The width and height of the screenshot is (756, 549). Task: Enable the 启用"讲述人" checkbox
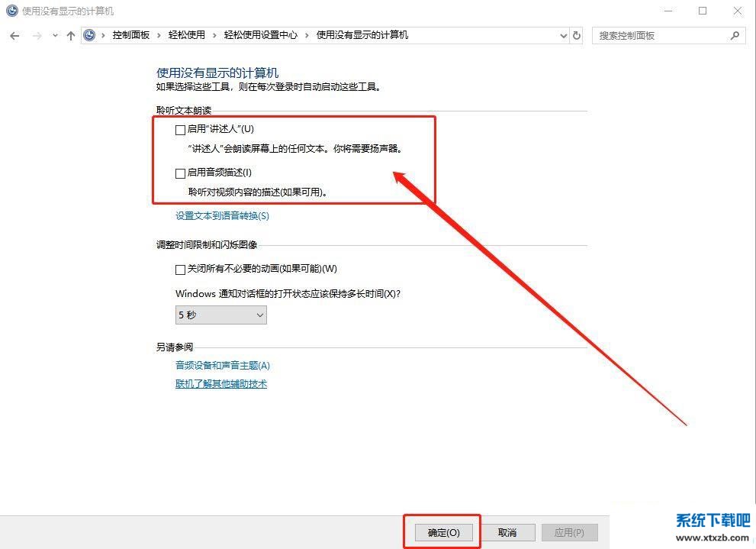181,130
